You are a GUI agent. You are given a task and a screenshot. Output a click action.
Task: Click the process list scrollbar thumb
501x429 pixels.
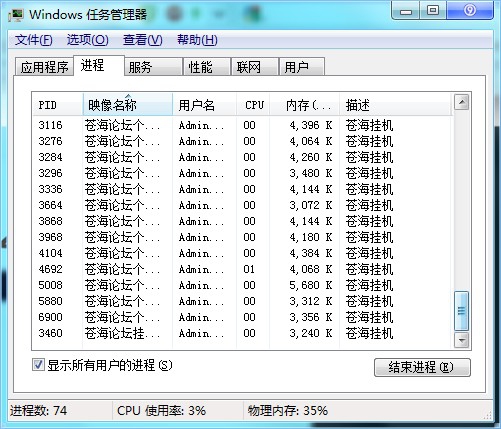(x=462, y=311)
